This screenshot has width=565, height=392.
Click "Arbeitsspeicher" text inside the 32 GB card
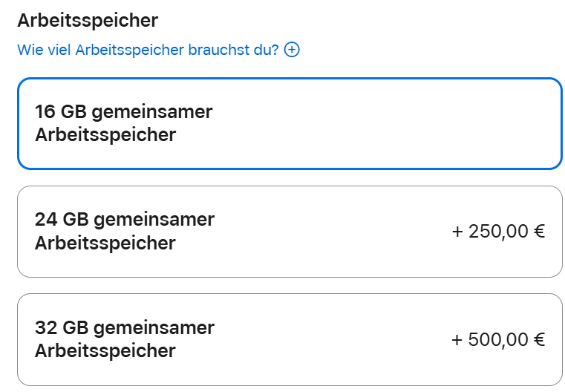click(x=105, y=350)
